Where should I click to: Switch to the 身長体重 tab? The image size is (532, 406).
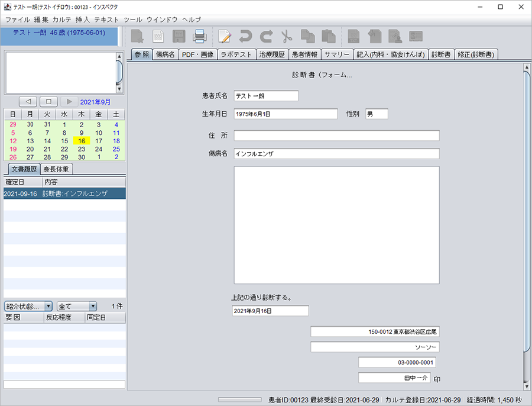(x=57, y=169)
